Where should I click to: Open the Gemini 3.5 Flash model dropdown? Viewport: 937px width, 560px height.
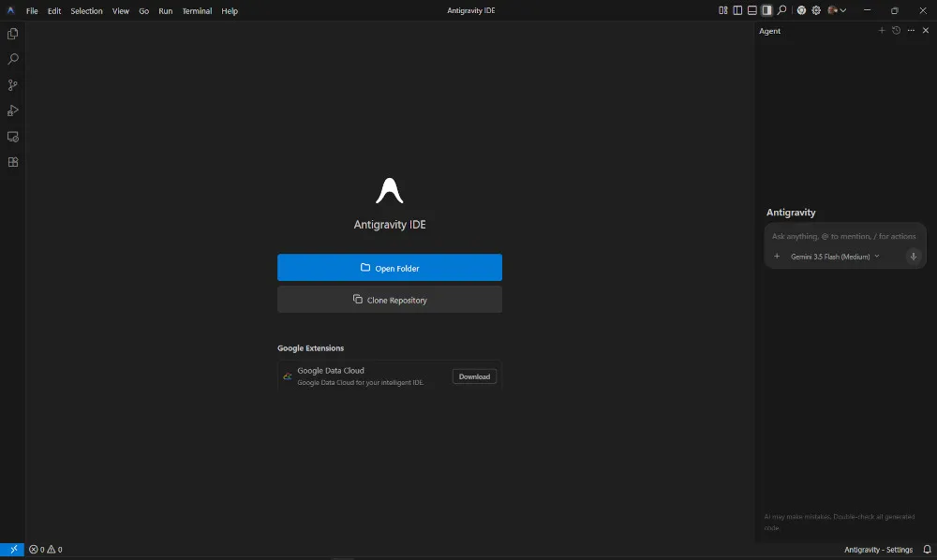coord(835,257)
